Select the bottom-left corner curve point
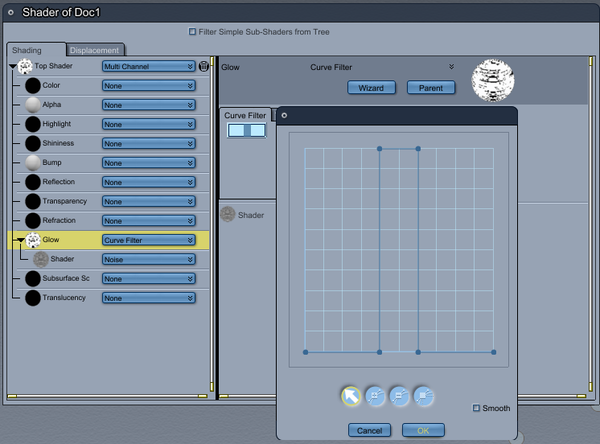This screenshot has width=600, height=444. 305,352
